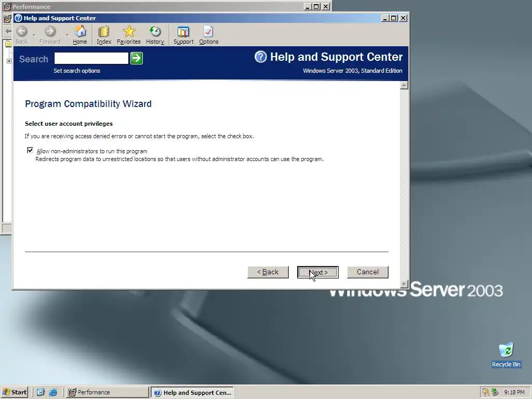
Task: Click scrollbar down arrow in help pane
Action: (x=404, y=284)
